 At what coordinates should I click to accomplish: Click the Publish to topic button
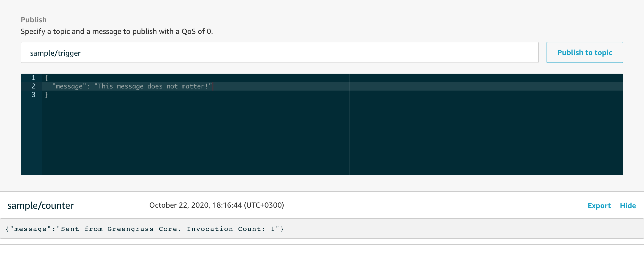pyautogui.click(x=585, y=52)
